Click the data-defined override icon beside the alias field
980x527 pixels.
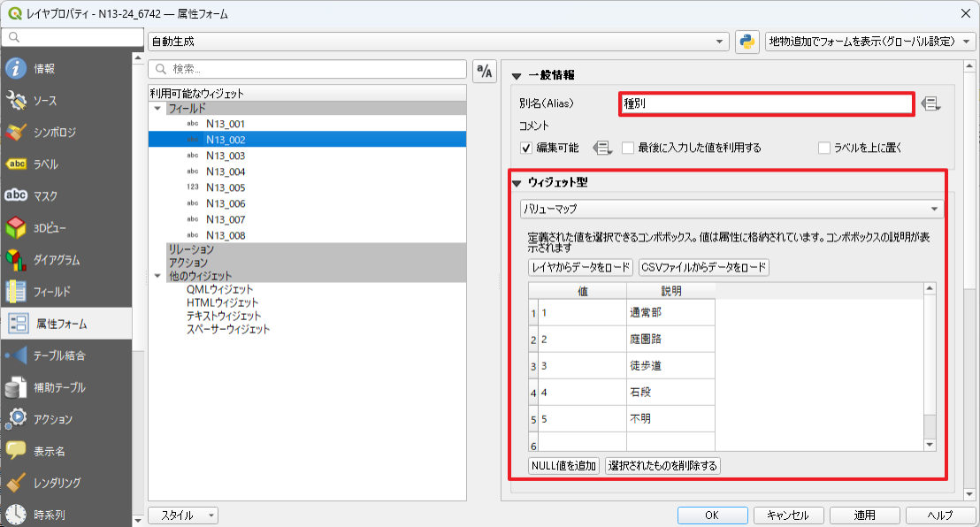pyautogui.click(x=930, y=104)
